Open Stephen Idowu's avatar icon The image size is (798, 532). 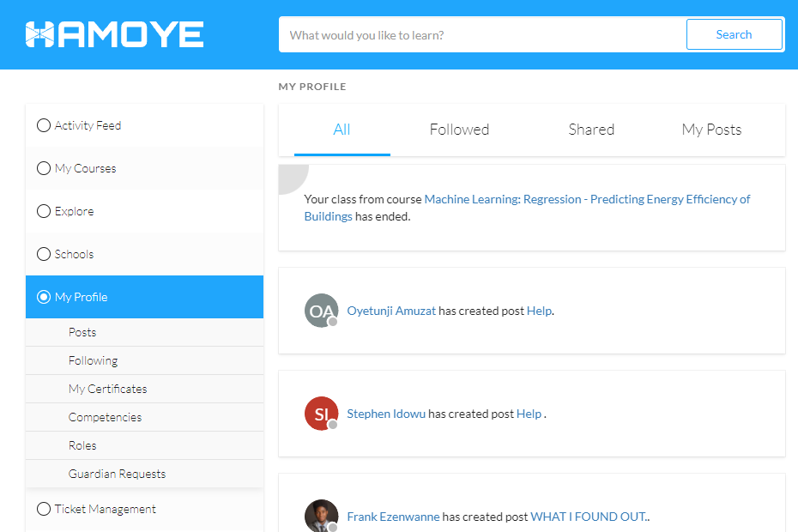tap(321, 414)
